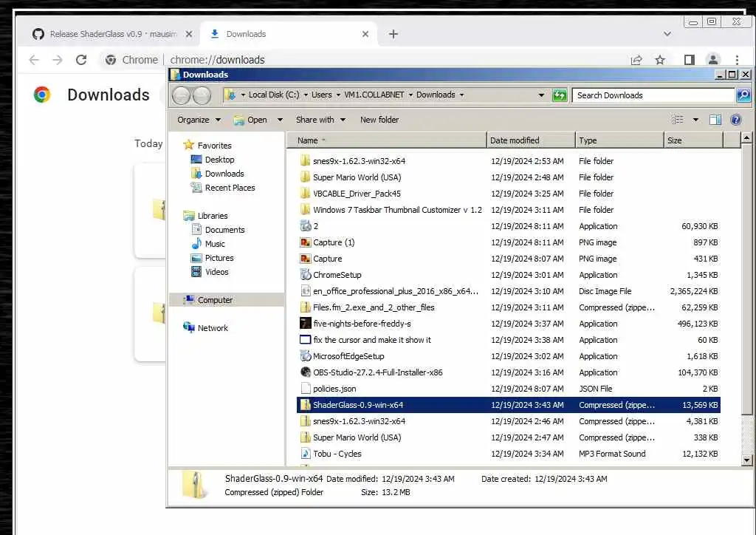The width and height of the screenshot is (756, 535).
Task: Expand the Downloads breadcrumb arrow
Action: (461, 95)
